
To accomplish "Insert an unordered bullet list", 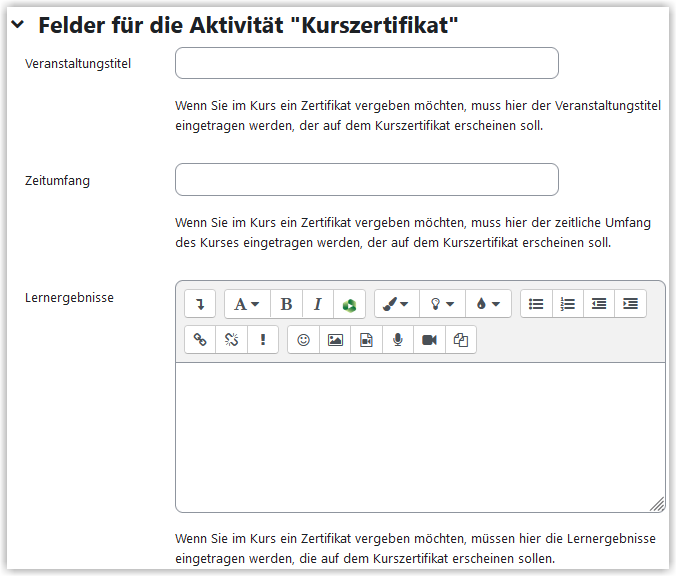I will tap(536, 304).
